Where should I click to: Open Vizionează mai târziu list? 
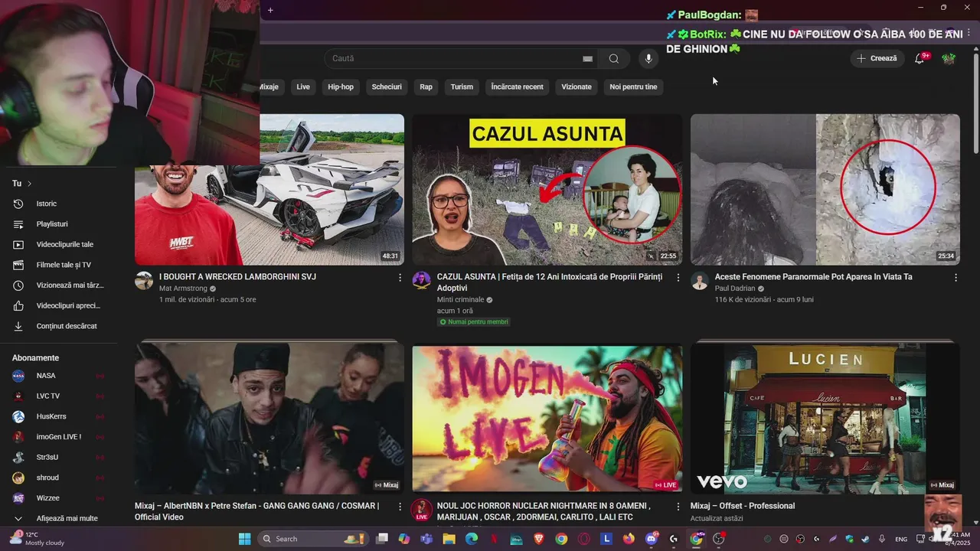point(57,285)
